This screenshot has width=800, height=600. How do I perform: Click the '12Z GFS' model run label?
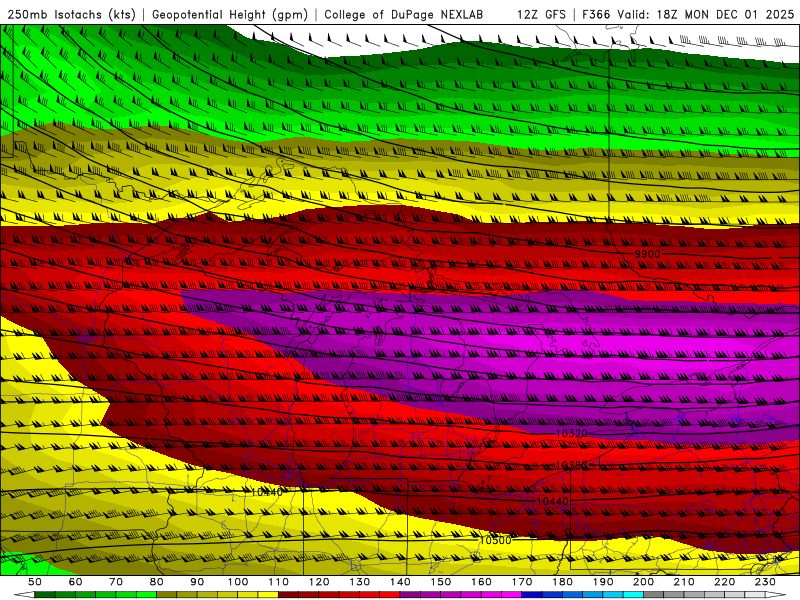[541, 14]
